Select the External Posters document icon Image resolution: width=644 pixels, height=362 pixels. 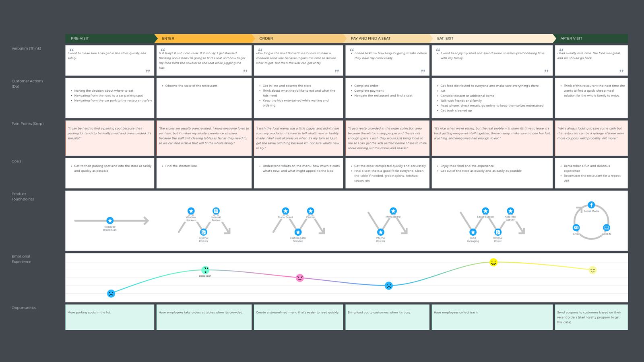[204, 232]
